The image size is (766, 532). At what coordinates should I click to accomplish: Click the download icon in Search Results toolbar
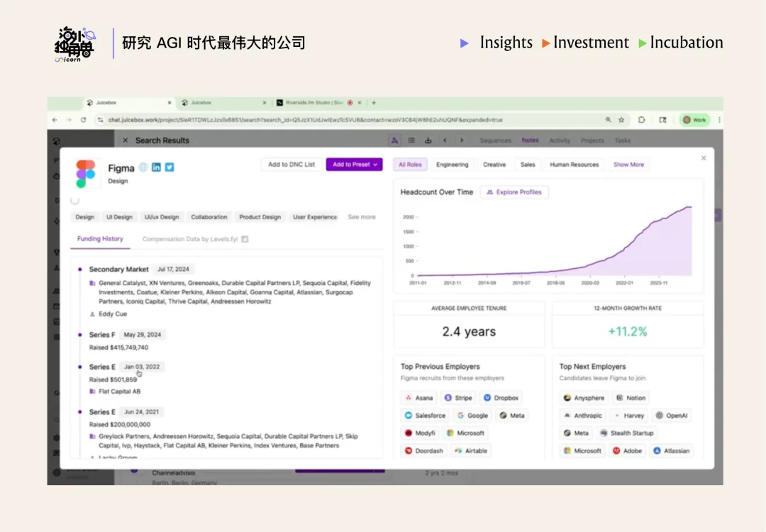pyautogui.click(x=428, y=140)
